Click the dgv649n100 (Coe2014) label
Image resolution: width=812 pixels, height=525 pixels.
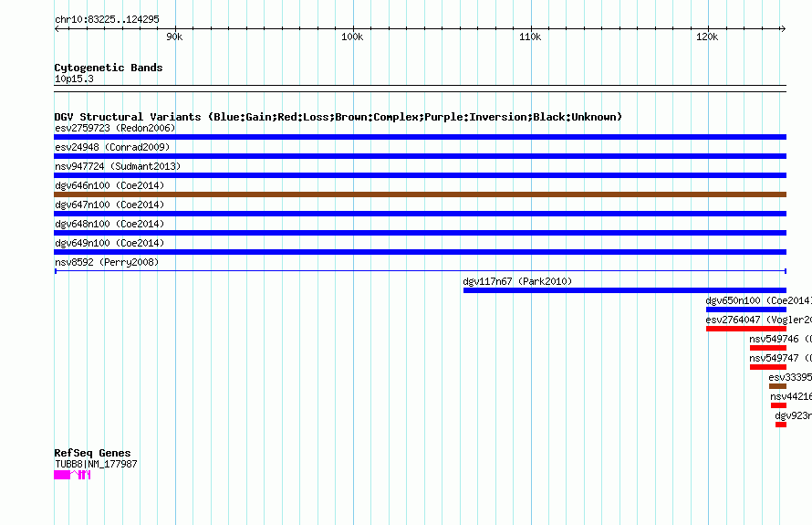[x=109, y=243]
